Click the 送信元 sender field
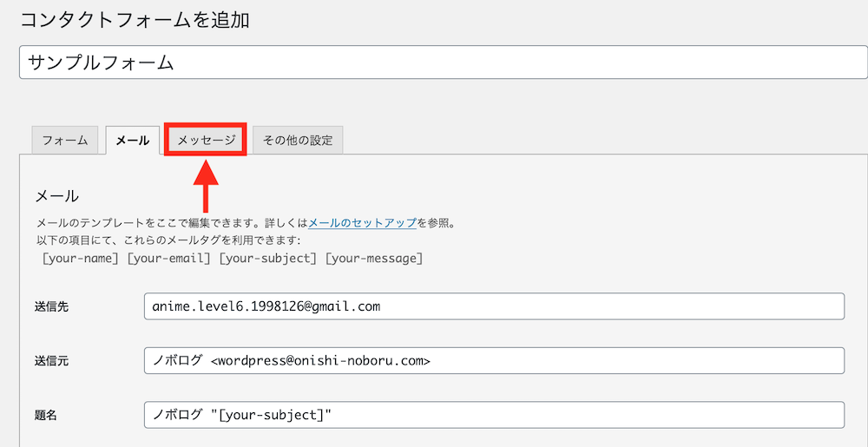This screenshot has width=868, height=447. (495, 361)
